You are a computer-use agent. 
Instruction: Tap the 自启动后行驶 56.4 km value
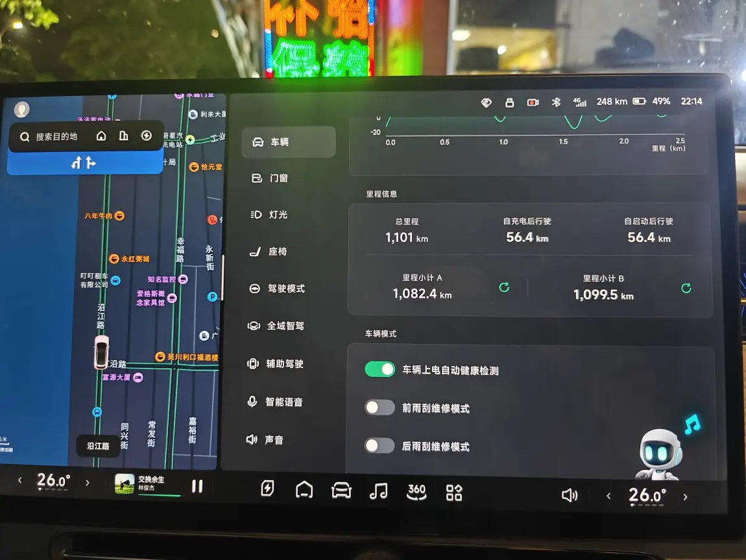tap(649, 237)
